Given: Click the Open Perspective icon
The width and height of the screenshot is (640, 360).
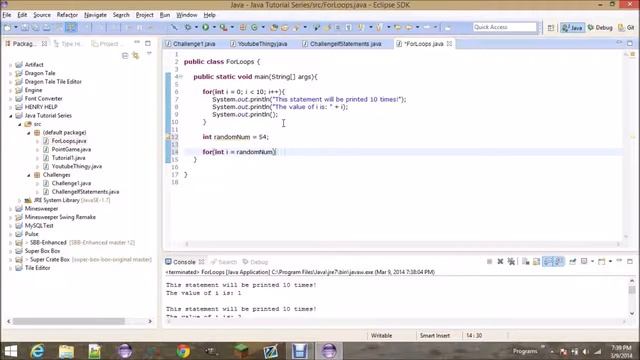Looking at the screenshot, I should [551, 28].
